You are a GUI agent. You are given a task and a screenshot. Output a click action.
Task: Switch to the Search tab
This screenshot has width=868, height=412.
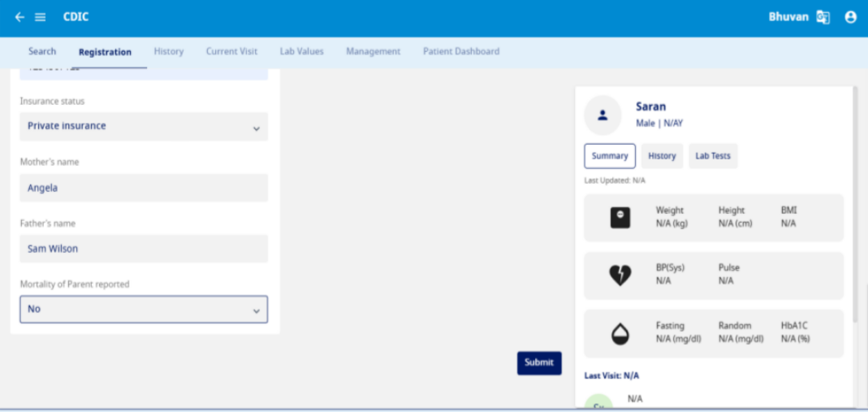pyautogui.click(x=42, y=51)
